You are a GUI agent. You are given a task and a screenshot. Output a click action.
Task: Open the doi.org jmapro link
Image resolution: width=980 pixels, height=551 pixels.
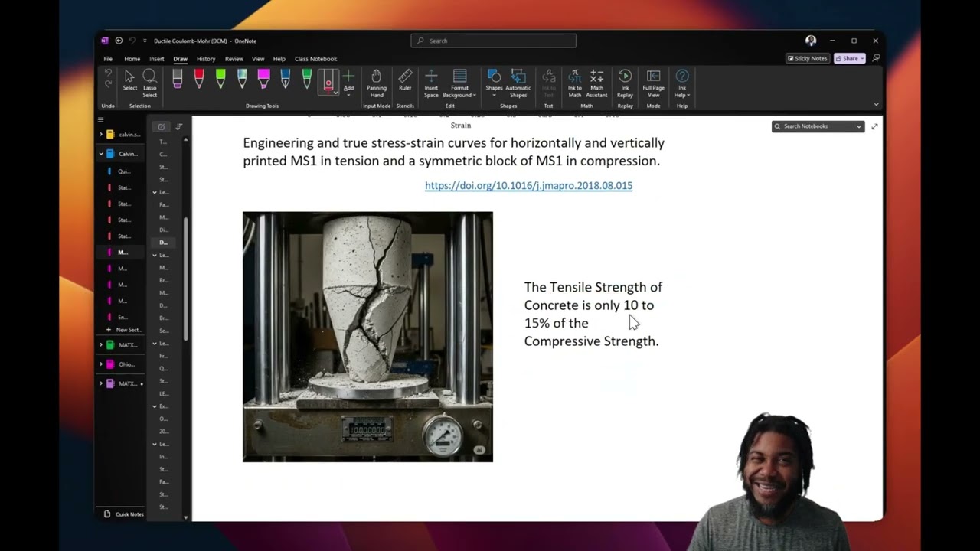coord(528,185)
